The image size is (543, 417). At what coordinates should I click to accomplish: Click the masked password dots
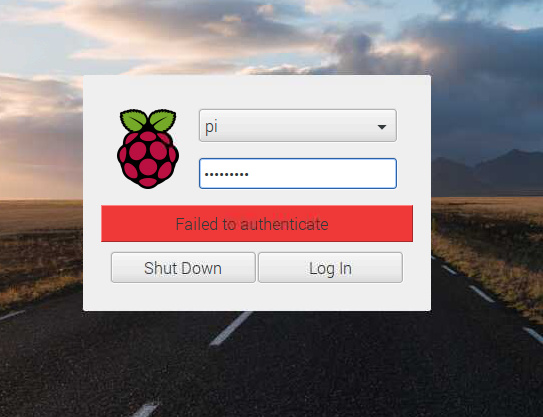click(226, 174)
